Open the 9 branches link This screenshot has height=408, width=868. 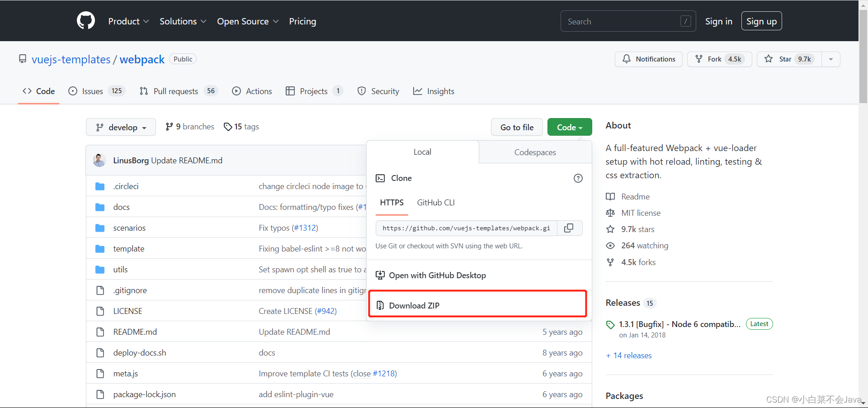tap(190, 127)
